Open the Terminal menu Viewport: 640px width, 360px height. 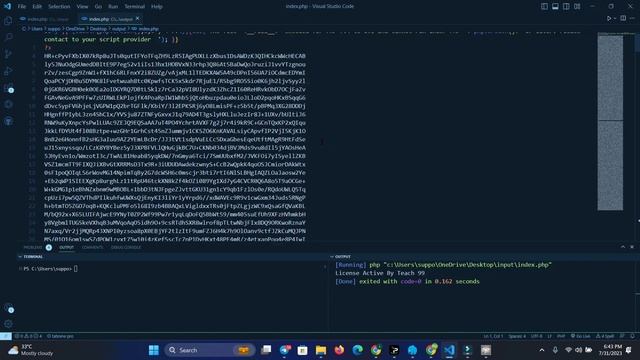point(135,7)
